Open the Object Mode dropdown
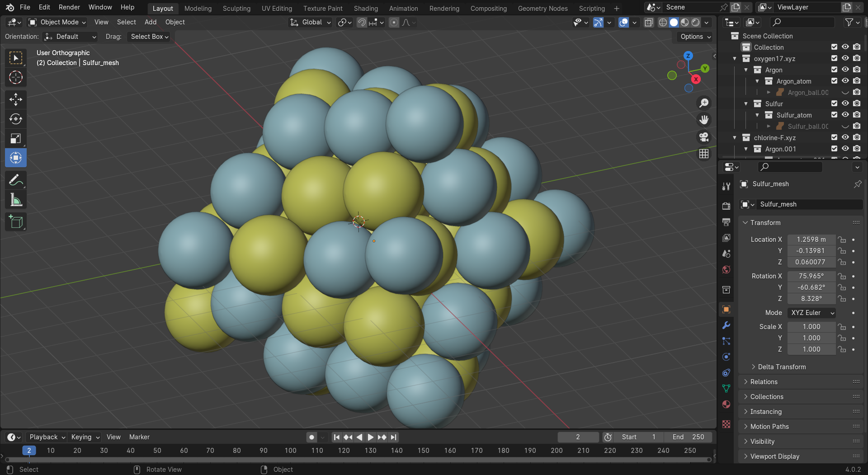 (57, 22)
